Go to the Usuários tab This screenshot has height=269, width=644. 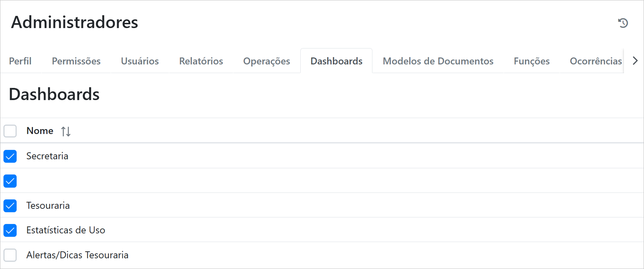pyautogui.click(x=140, y=61)
